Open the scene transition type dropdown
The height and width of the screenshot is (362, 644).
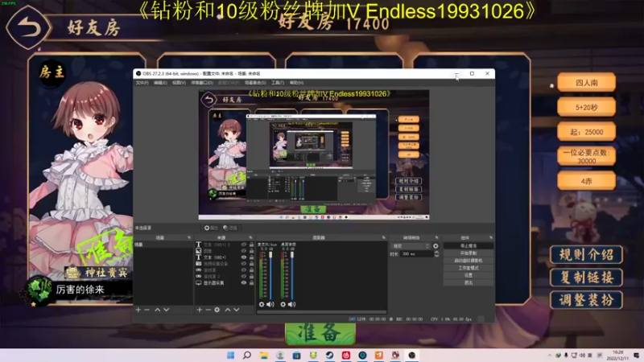[x=411, y=246]
